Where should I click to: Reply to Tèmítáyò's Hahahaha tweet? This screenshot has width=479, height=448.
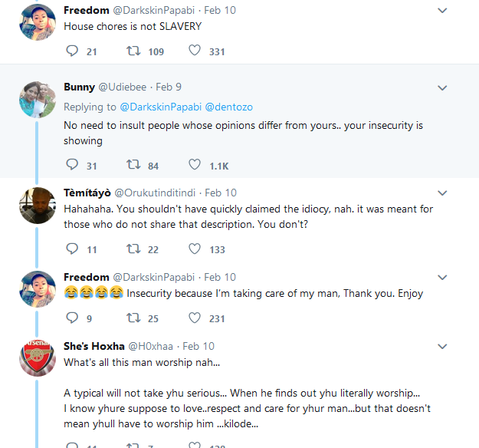tap(73, 249)
